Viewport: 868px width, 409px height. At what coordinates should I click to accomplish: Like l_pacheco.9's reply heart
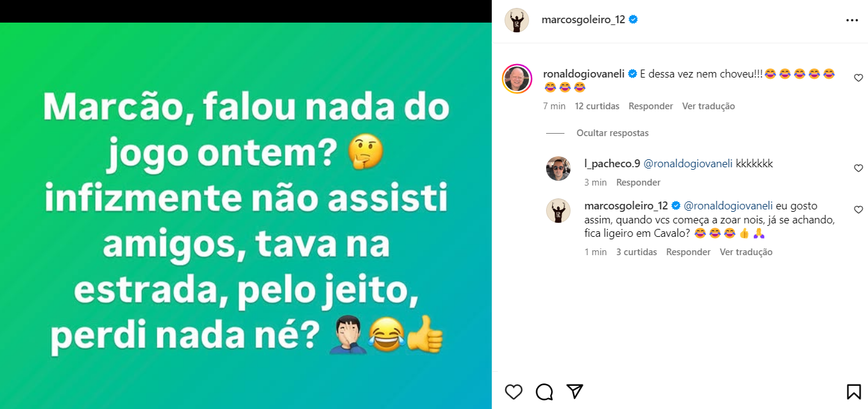858,168
